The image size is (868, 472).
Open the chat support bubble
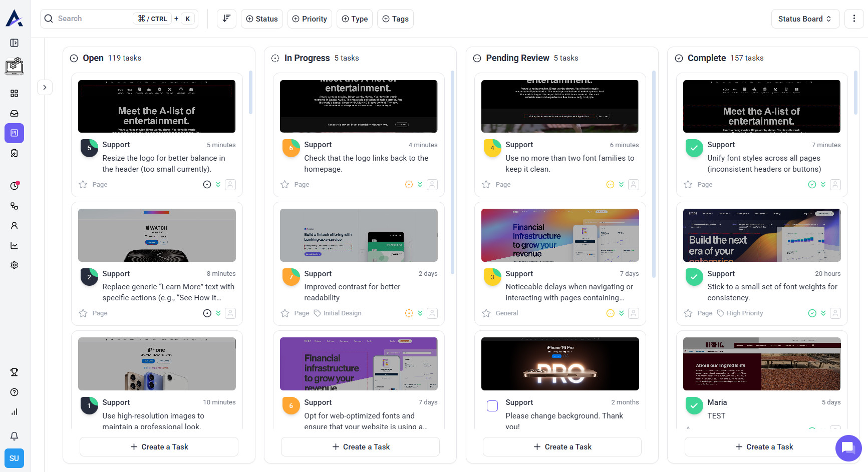click(848, 448)
